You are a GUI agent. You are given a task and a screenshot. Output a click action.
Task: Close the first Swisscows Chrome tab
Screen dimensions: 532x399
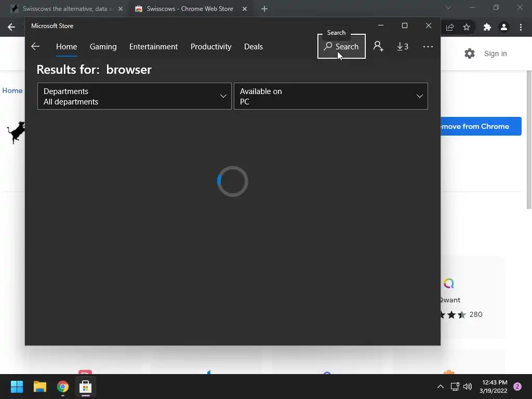(121, 9)
